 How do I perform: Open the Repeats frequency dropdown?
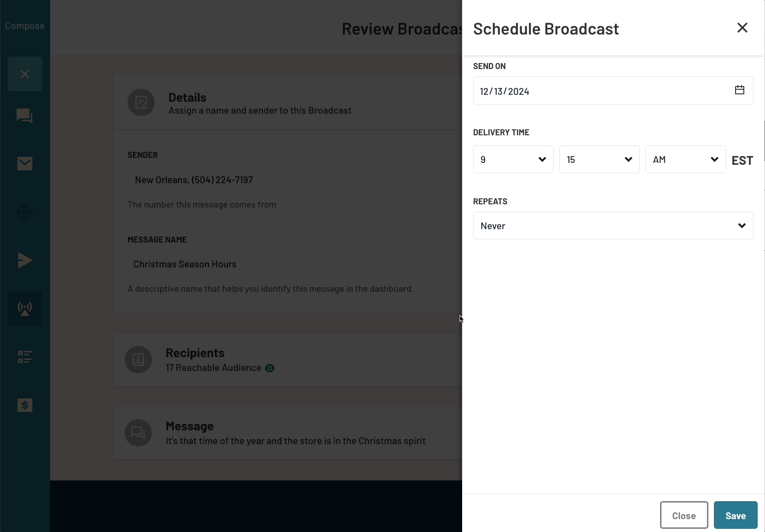pyautogui.click(x=613, y=226)
